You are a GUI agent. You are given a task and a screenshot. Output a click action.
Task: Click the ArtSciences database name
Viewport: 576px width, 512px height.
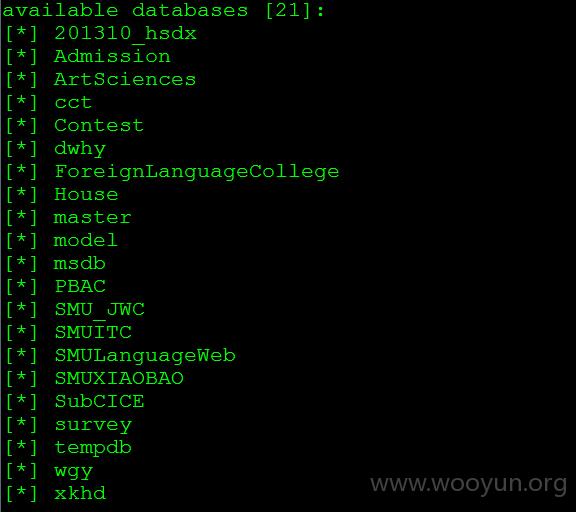[125, 79]
